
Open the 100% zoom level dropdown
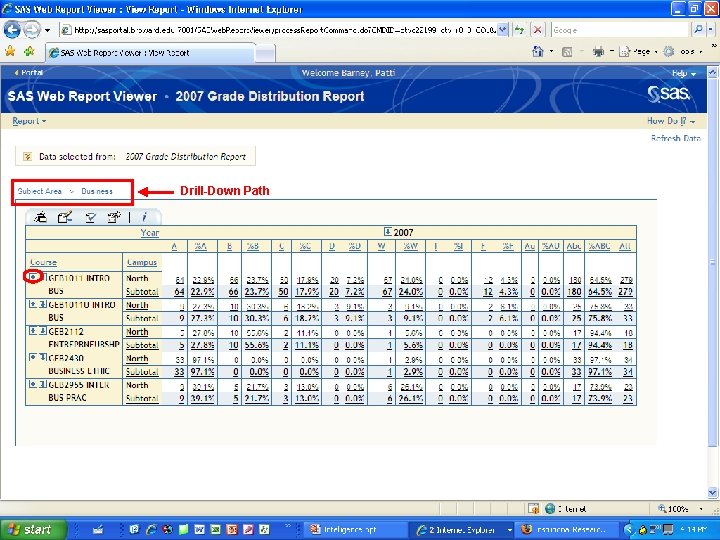(x=701, y=509)
